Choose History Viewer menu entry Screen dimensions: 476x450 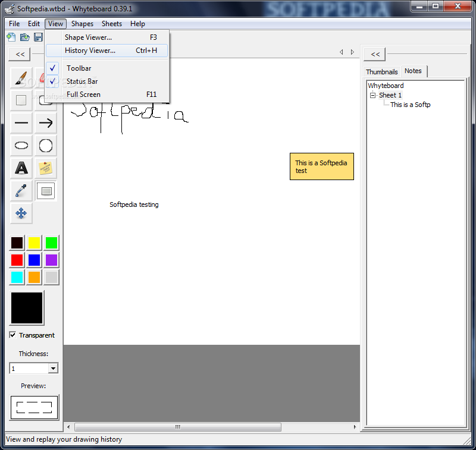(x=107, y=51)
